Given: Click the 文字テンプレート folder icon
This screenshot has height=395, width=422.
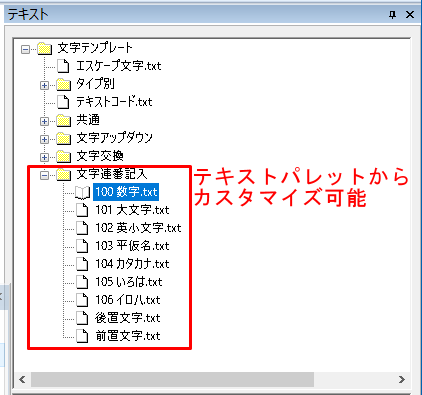Looking at the screenshot, I should pyautogui.click(x=44, y=49).
